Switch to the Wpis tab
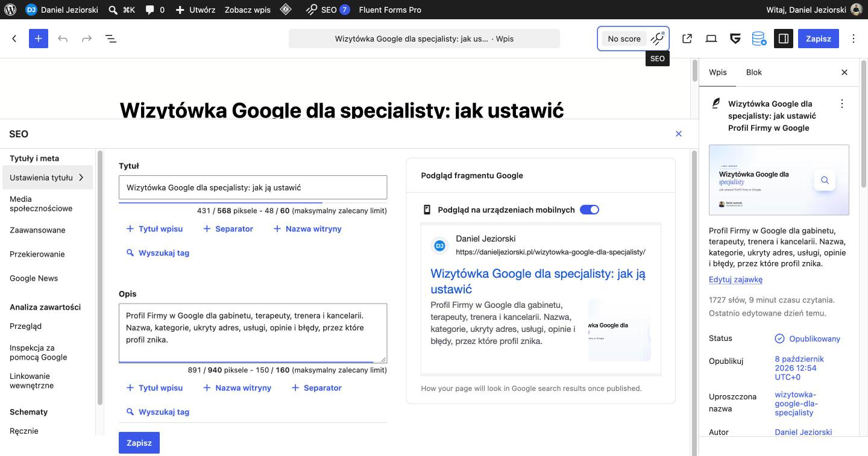Screen dimensions: 868x456 (718, 72)
